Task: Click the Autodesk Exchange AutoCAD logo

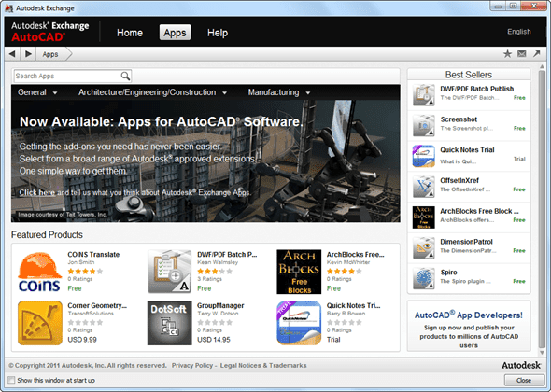Action: pyautogui.click(x=49, y=32)
